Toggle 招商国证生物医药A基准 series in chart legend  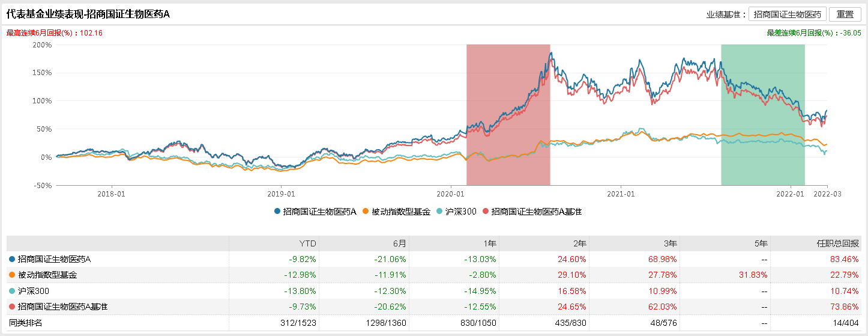(x=532, y=212)
